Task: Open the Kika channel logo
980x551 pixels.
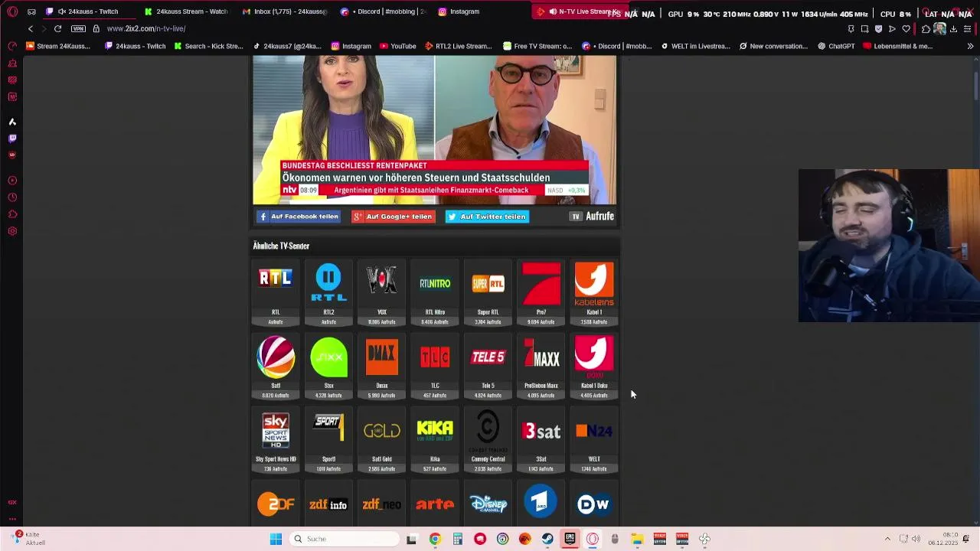Action: click(x=435, y=431)
